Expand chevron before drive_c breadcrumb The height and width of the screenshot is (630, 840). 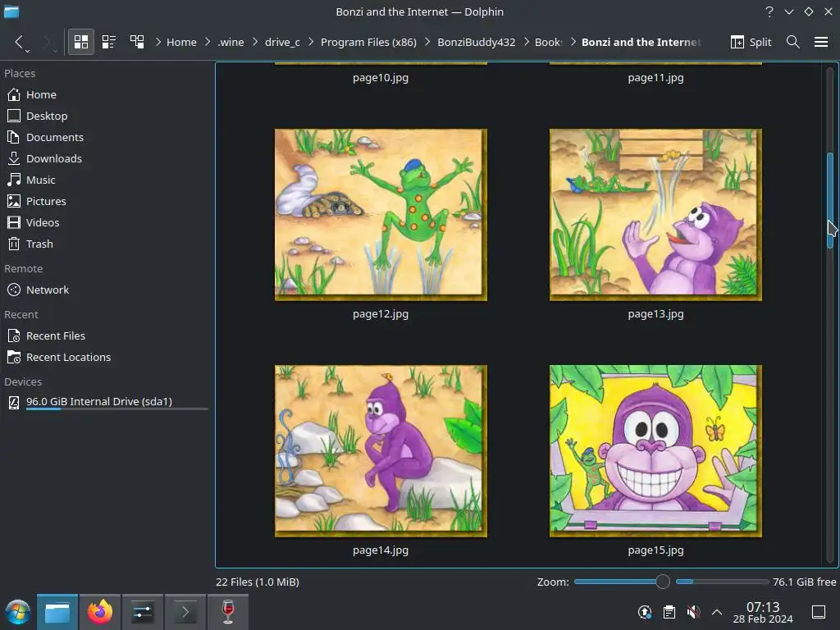pos(255,42)
